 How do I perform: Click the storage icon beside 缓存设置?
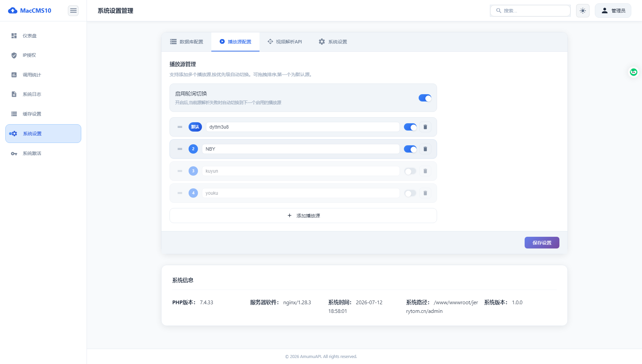pos(14,114)
